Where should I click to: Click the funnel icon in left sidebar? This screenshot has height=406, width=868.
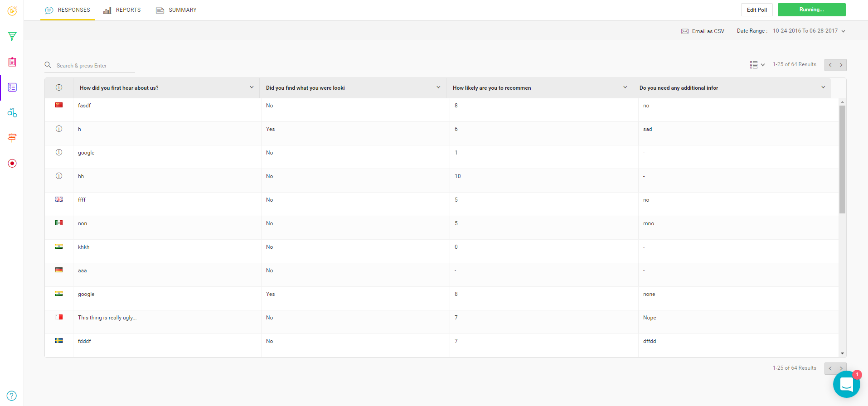(12, 36)
